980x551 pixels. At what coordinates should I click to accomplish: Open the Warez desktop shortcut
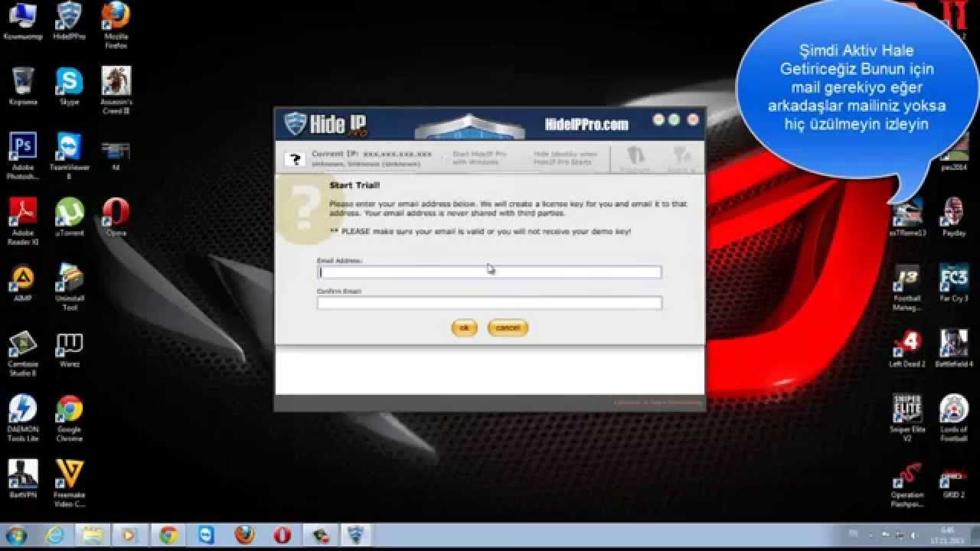click(69, 349)
